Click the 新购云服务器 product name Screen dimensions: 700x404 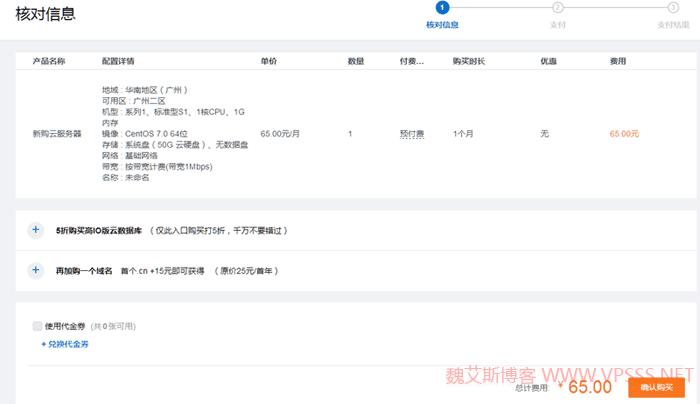[56, 133]
